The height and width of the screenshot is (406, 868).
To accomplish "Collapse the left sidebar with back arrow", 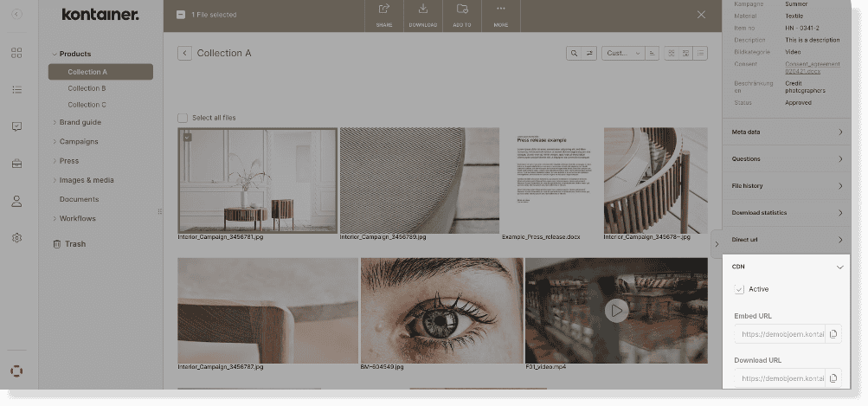I will pyautogui.click(x=17, y=15).
